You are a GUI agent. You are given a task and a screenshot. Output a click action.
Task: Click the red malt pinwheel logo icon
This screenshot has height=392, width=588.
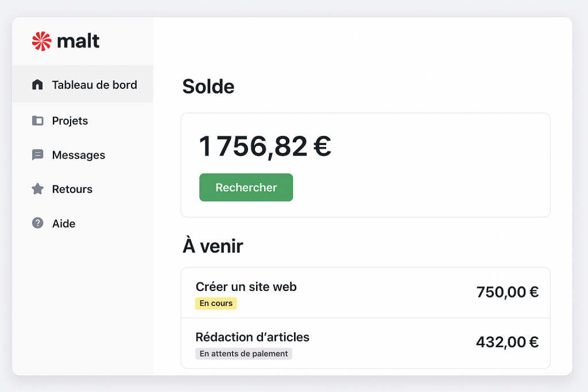tap(42, 41)
